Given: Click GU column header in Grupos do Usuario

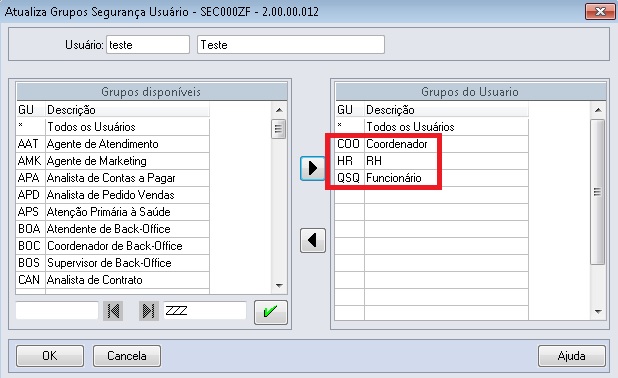Looking at the screenshot, I should coord(350,110).
